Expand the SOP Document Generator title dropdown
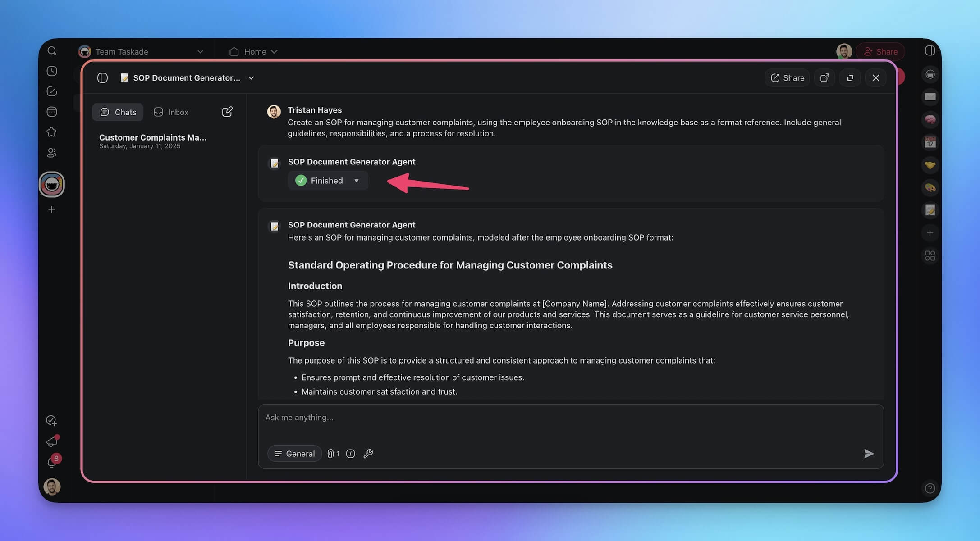Screen dimensions: 980x541 pos(251,78)
